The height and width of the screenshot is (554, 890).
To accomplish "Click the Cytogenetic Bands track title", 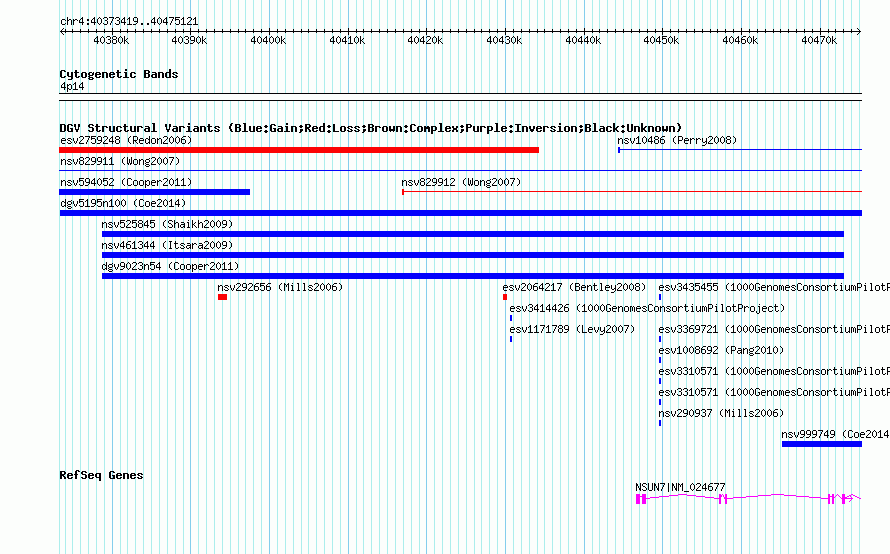I will [119, 74].
